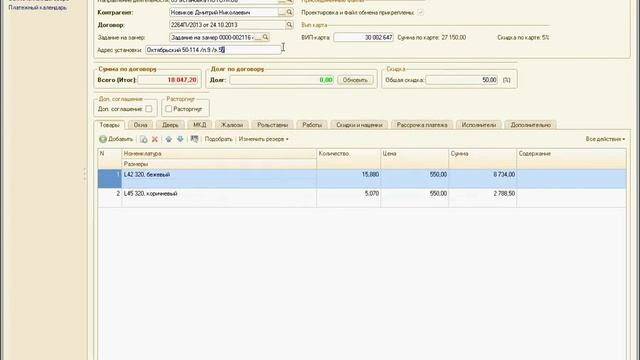The image size is (640, 360).
Task: Click the Контрагент name field
Action: tap(224, 13)
